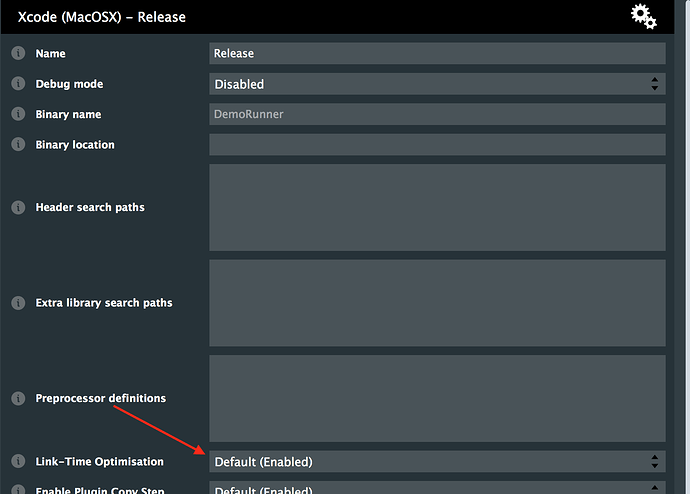Screen dimensions: 690x494
Task: Show info for Enable Plugin Copy Step
Action: [x=18, y=490]
